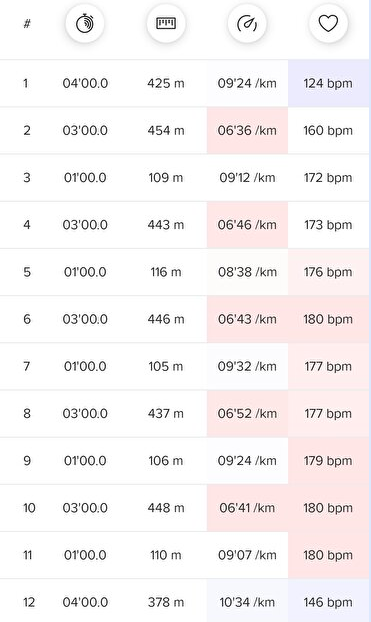371x622 pixels.
Task: Click the 179 bpm heart rate cell
Action: point(328,461)
